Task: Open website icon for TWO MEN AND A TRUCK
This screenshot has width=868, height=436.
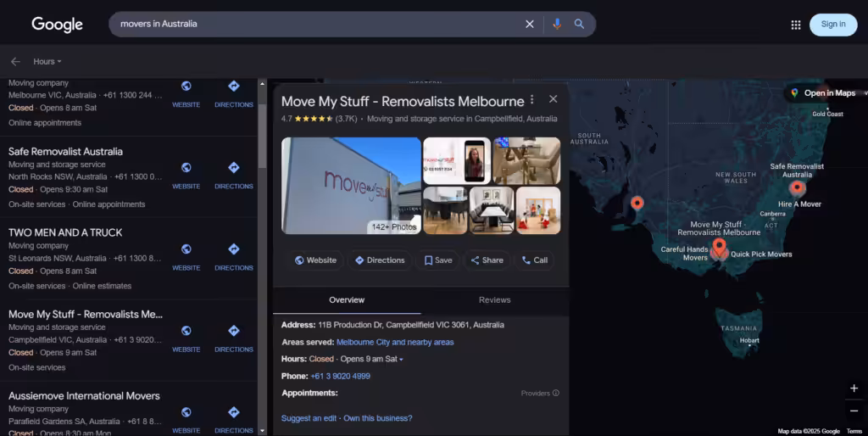Action: [186, 249]
